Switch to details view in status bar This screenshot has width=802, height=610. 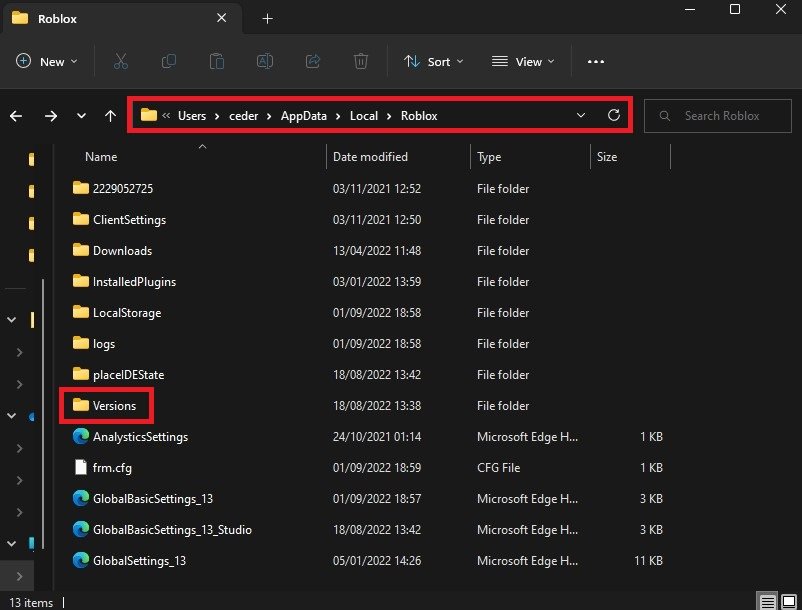(x=766, y=602)
